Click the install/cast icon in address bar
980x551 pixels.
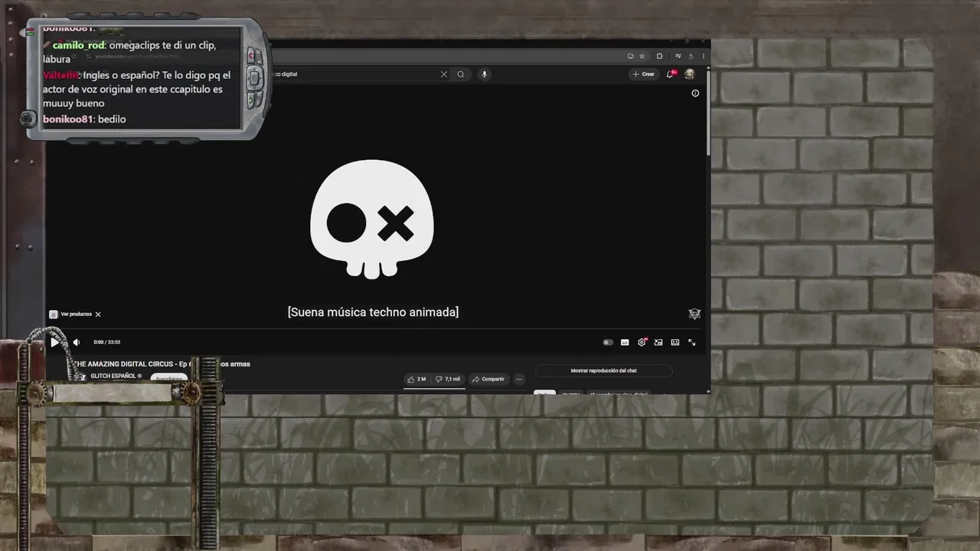coord(630,56)
